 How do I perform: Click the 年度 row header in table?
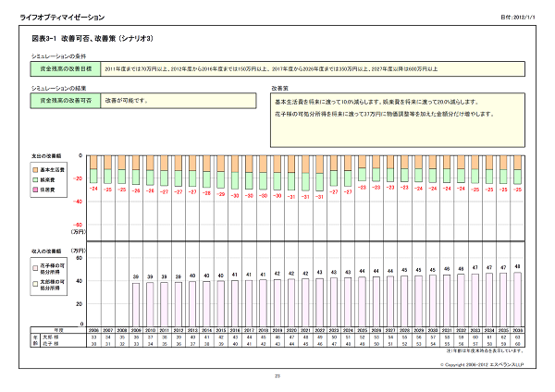click(x=58, y=329)
